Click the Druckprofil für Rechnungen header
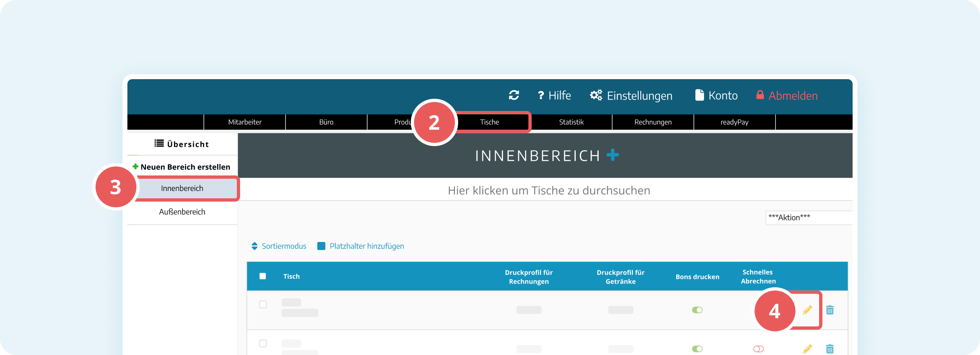 pyautogui.click(x=529, y=277)
